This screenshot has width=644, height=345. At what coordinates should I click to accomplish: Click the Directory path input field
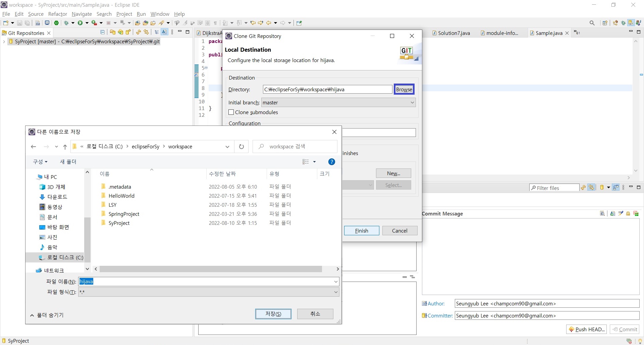pyautogui.click(x=327, y=89)
